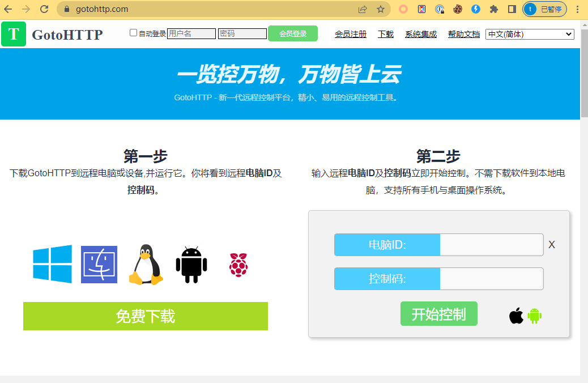
Task: Focus the 用户名 input field
Action: pyautogui.click(x=191, y=33)
